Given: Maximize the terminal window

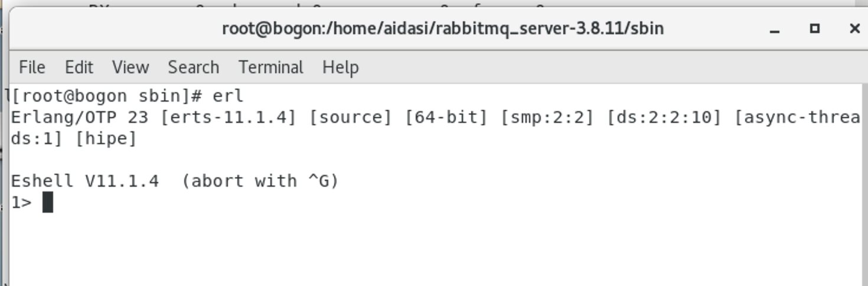Looking at the screenshot, I should 815,28.
